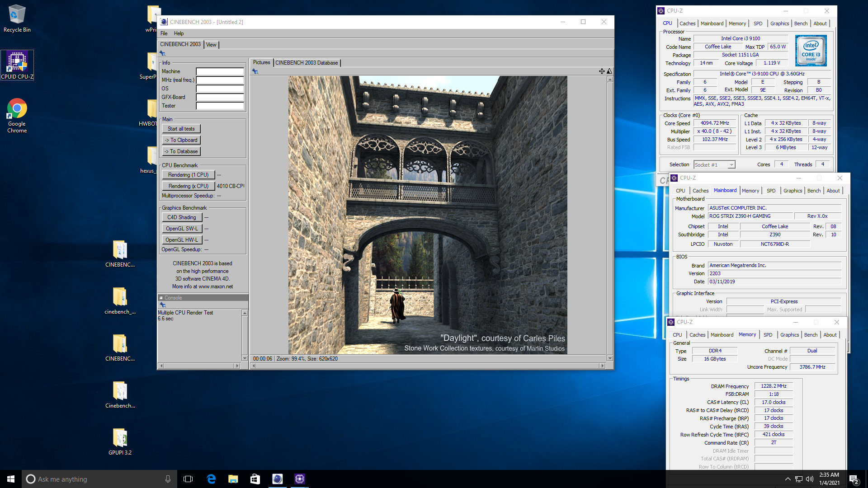Viewport: 868px width, 488px height.
Task: Open Cinebench... folder above GPUPI
Action: pyautogui.click(x=120, y=394)
